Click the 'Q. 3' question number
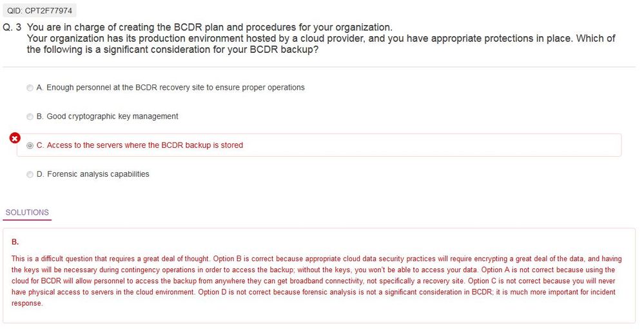 [x=13, y=28]
